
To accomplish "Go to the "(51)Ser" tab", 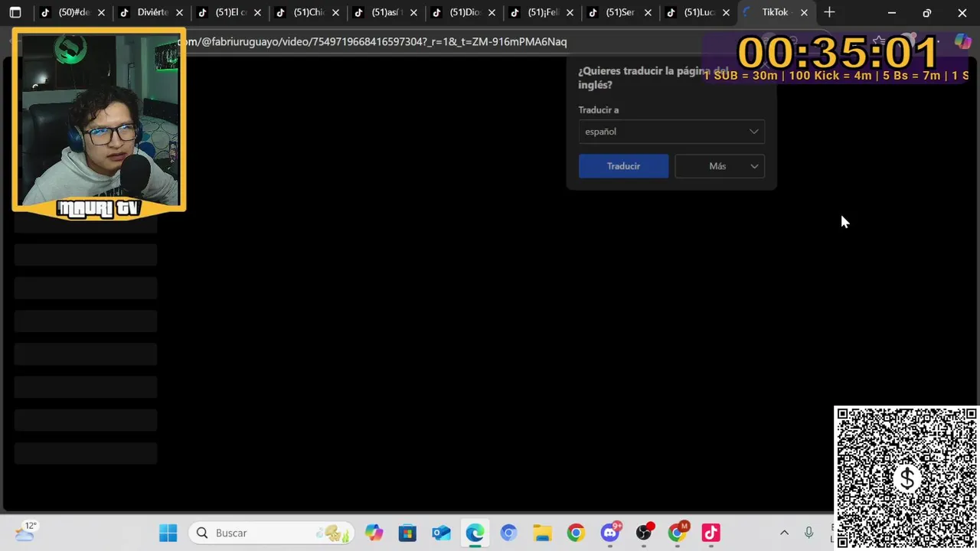I will [619, 12].
